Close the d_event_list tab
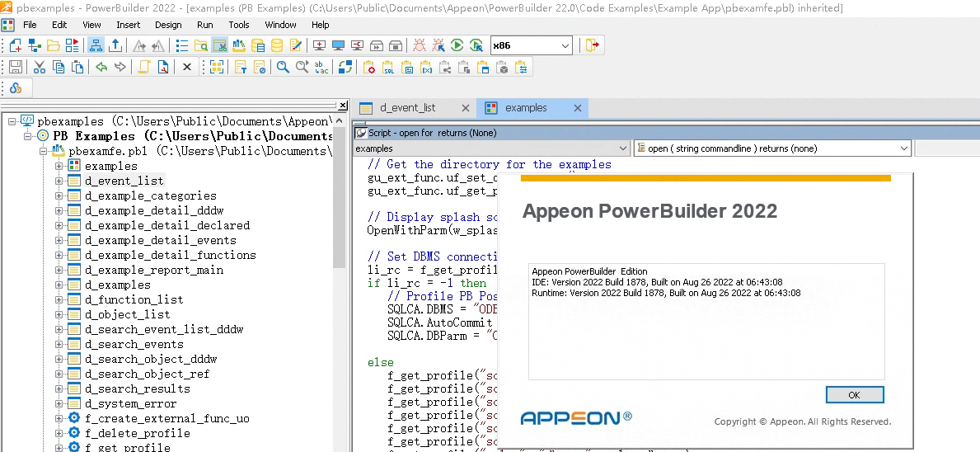 coord(465,107)
